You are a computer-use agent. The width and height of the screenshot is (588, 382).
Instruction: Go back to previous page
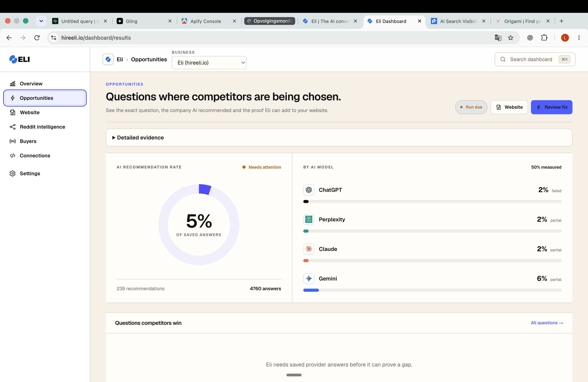tap(9, 38)
